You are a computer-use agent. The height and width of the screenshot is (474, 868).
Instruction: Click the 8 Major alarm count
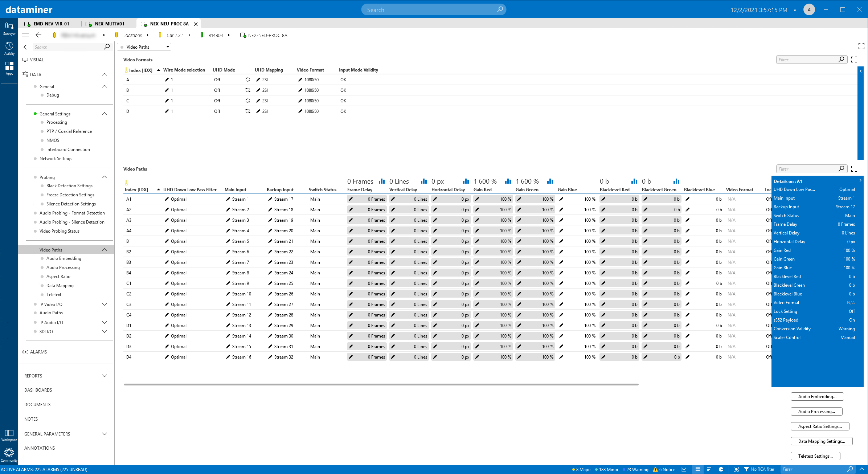click(x=581, y=469)
